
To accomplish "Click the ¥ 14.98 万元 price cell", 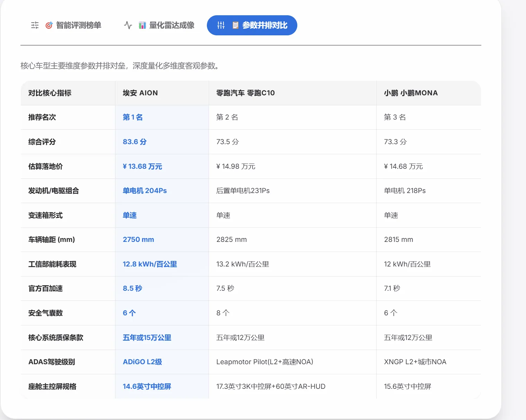I will point(292,166).
